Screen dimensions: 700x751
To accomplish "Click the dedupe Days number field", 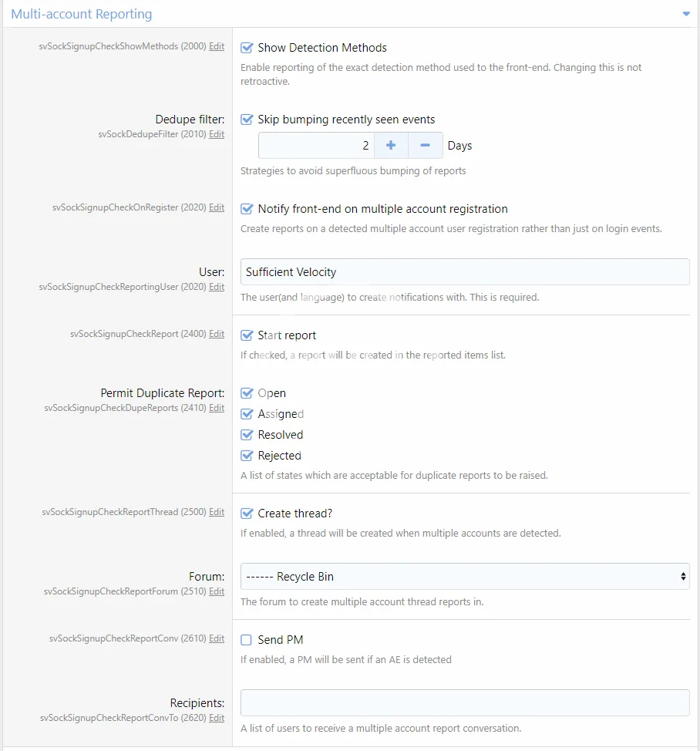I will (x=316, y=145).
